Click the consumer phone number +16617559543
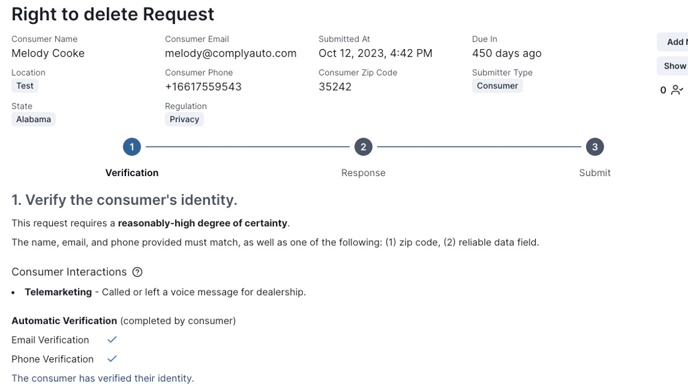Screen dimensions: 688x384 203,87
